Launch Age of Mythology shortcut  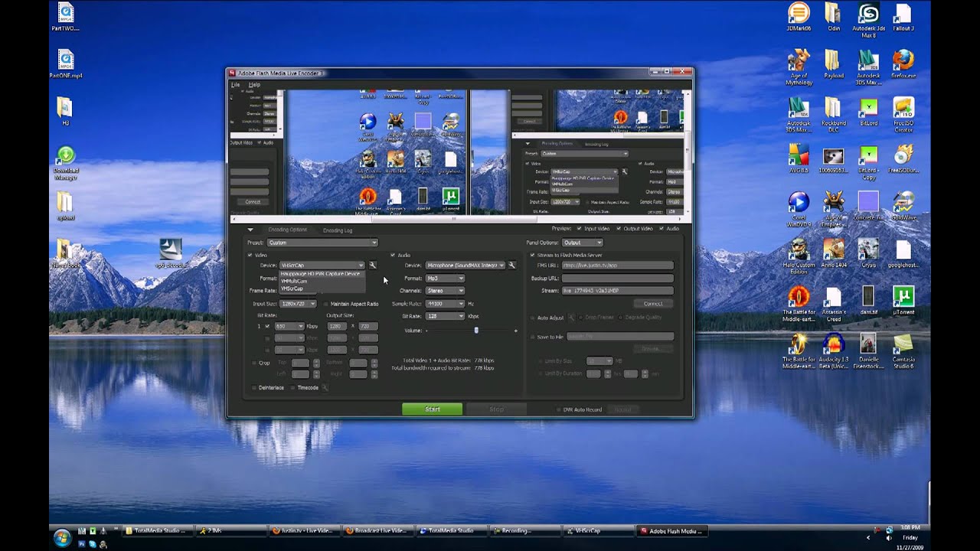point(799,67)
